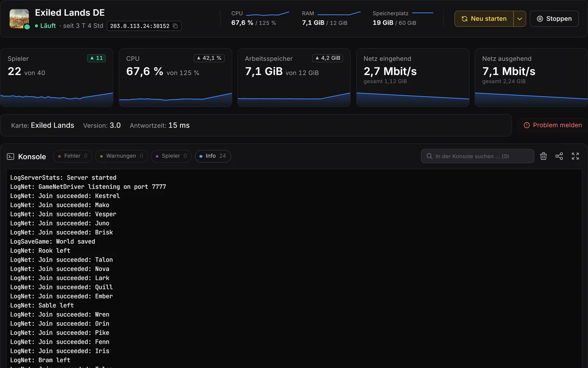Click the header RAM metric
This screenshot has height=368, width=588.
click(x=331, y=18)
